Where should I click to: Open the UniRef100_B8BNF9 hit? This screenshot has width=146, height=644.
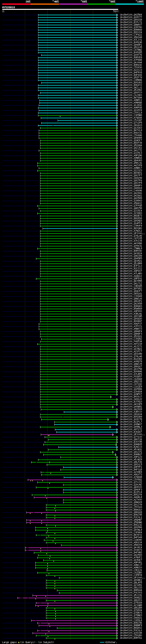point(131,625)
